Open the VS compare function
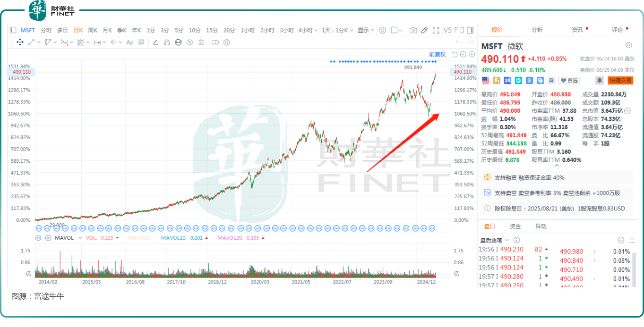The image size is (644, 327). [448, 30]
